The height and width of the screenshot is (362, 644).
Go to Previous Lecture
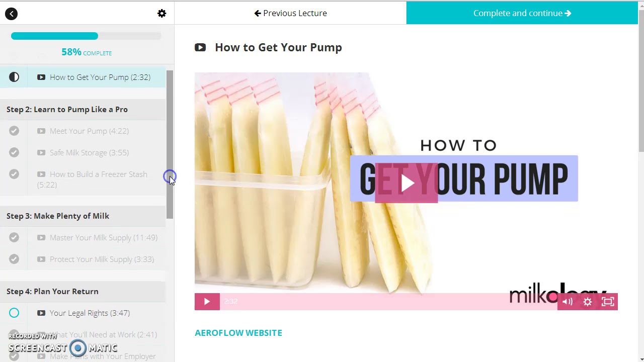coord(290,13)
